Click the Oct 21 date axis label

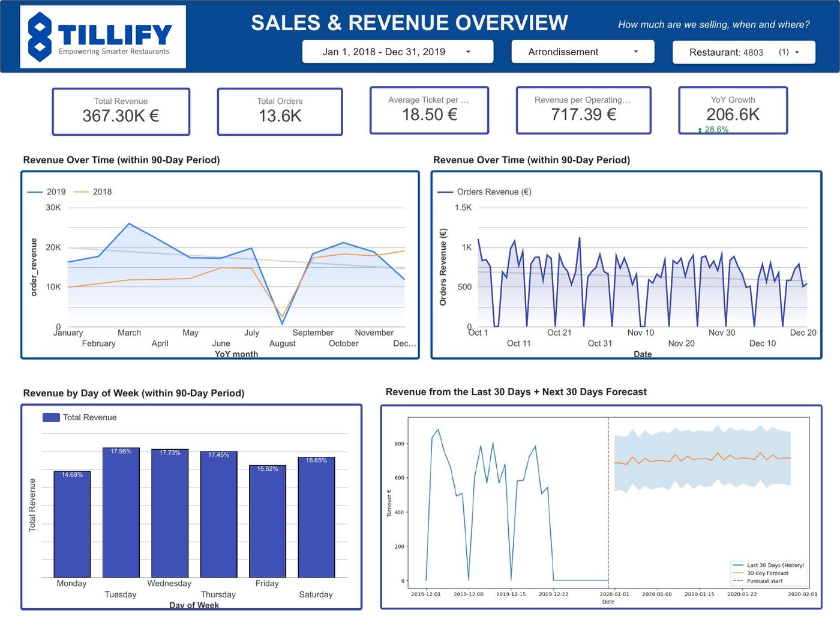559,333
